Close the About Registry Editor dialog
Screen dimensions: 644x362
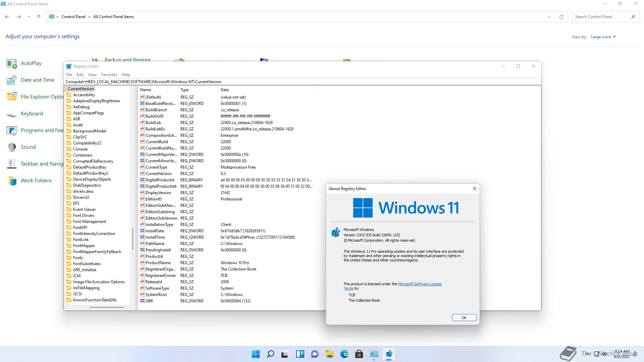[474, 189]
